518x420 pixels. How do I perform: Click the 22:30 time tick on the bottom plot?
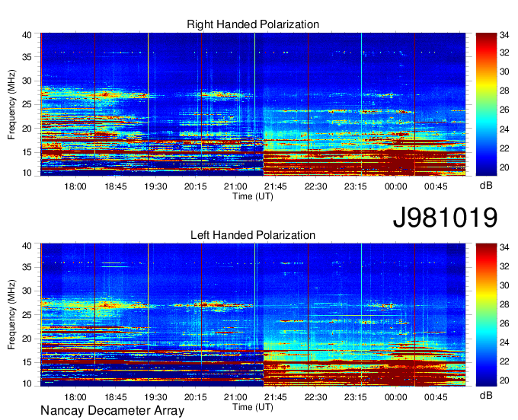316,397
